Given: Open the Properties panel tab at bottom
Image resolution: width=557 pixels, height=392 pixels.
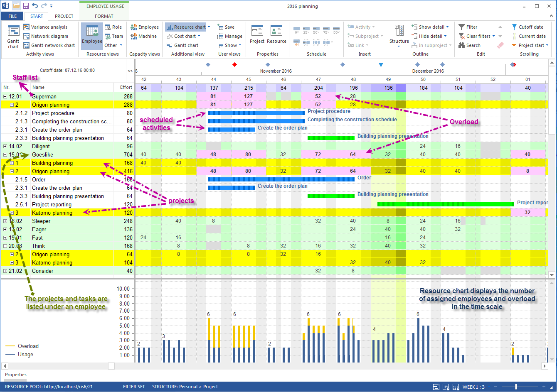Looking at the screenshot, I should click(16, 375).
